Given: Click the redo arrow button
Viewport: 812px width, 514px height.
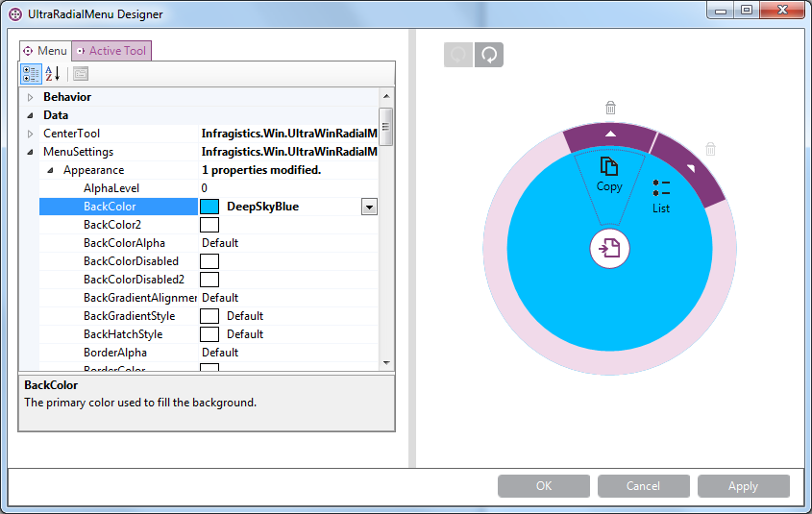Looking at the screenshot, I should pyautogui.click(x=489, y=55).
